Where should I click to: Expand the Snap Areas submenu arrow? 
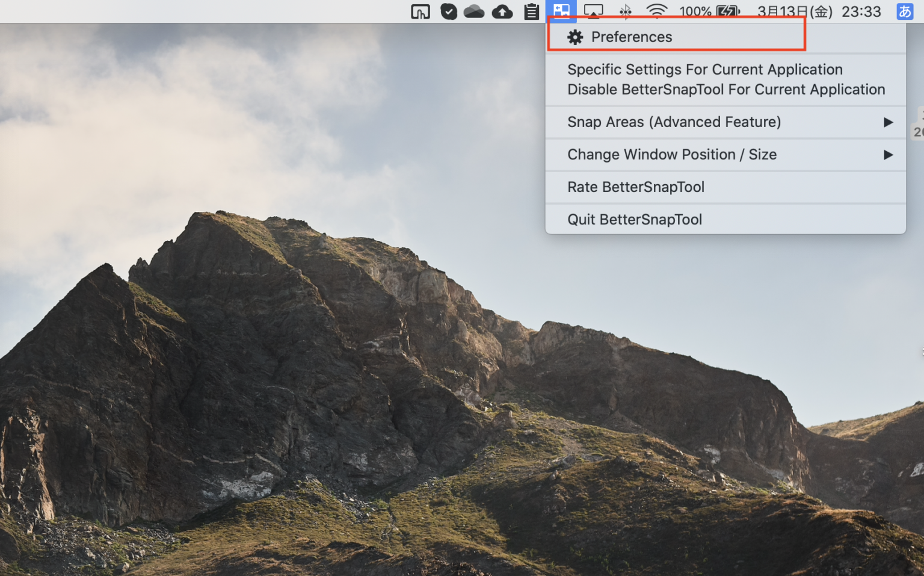point(888,122)
